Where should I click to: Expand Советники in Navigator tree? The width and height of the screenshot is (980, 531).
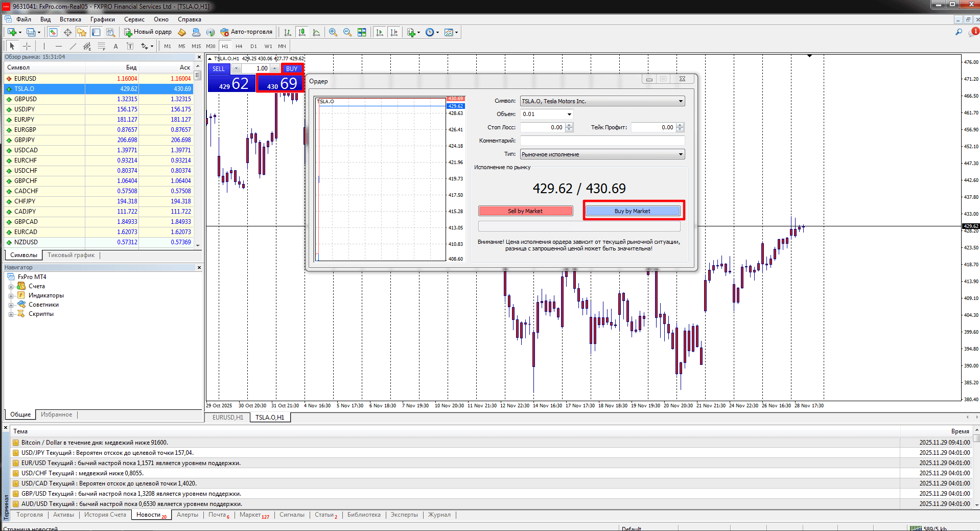(11, 305)
